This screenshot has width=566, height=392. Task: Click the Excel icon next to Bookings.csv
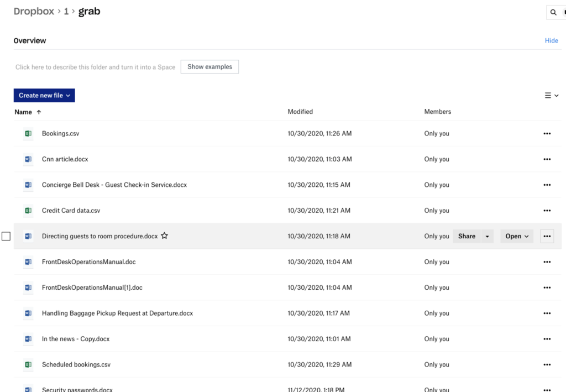point(28,133)
